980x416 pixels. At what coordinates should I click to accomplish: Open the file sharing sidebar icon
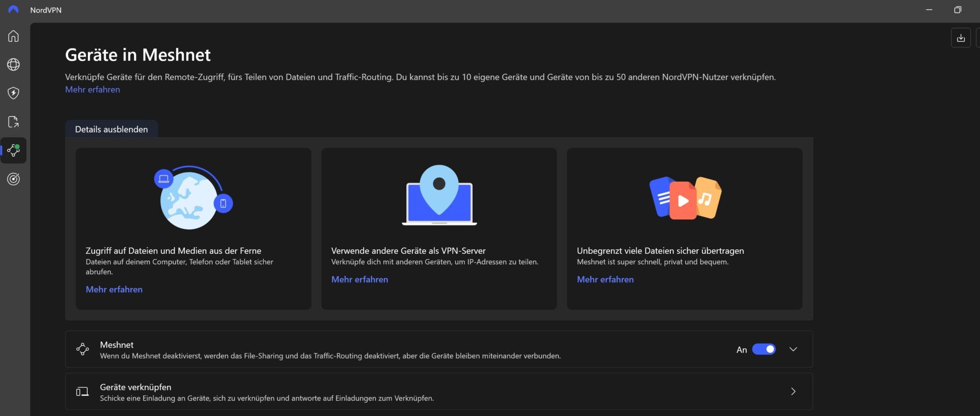13,122
